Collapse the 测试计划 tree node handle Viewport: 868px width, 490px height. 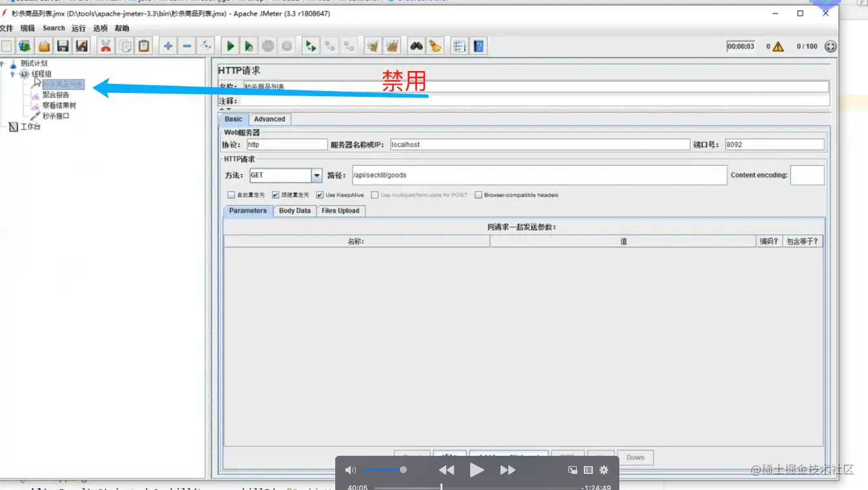point(2,64)
